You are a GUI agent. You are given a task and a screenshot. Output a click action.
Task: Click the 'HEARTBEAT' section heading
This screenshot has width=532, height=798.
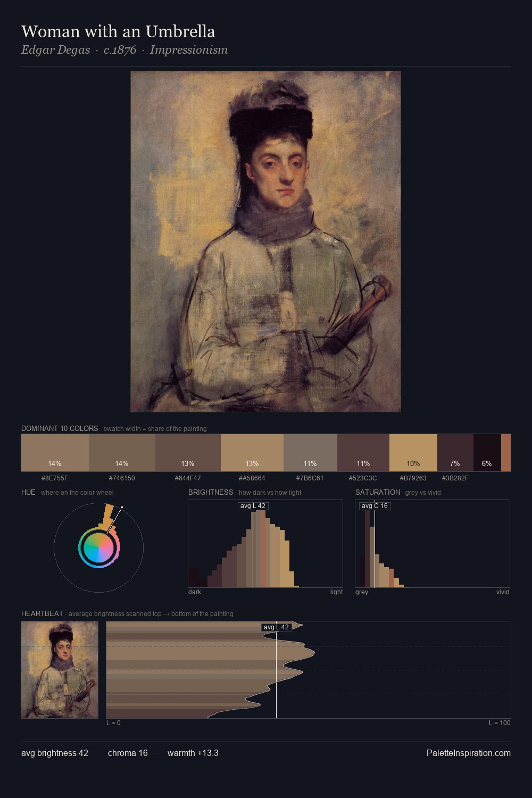coord(42,613)
